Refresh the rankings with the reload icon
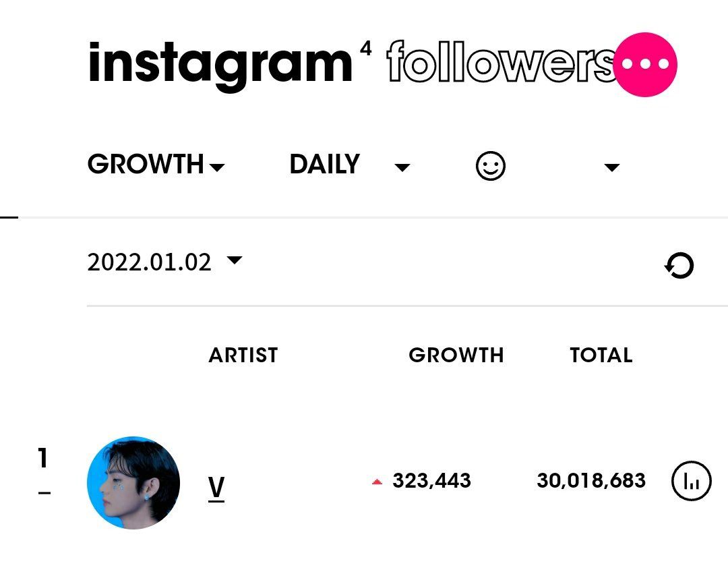Image resolution: width=728 pixels, height=572 pixels. [x=680, y=266]
